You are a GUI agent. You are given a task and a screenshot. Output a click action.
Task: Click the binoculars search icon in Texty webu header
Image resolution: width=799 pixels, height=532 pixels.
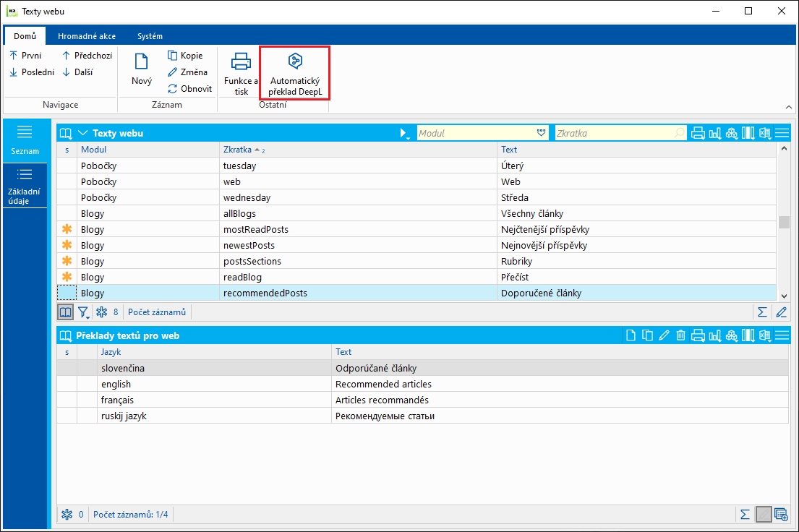731,133
